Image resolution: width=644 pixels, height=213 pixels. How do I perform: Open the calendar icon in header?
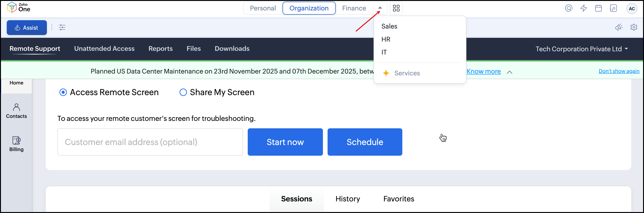[598, 8]
